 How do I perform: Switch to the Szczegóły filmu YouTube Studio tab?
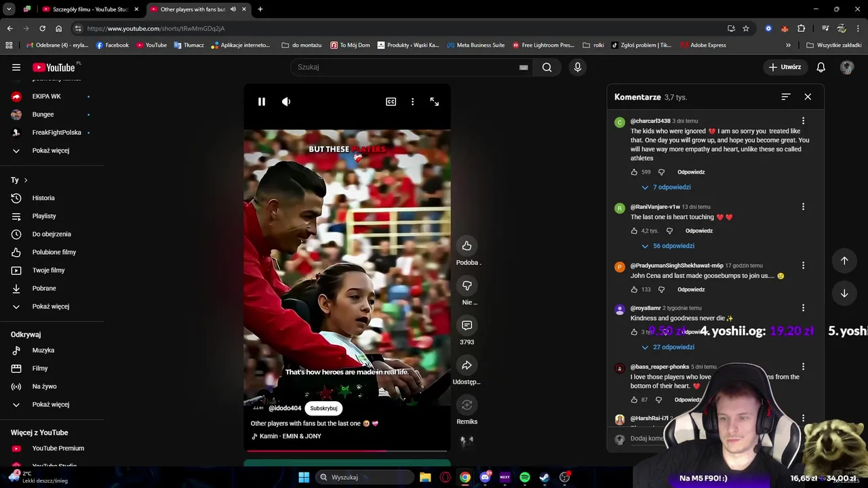click(90, 9)
